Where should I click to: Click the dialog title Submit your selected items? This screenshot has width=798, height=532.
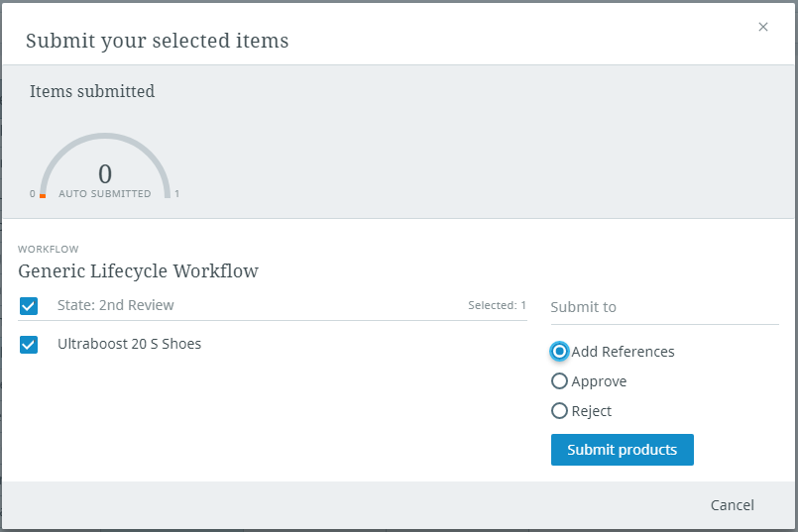point(157,41)
